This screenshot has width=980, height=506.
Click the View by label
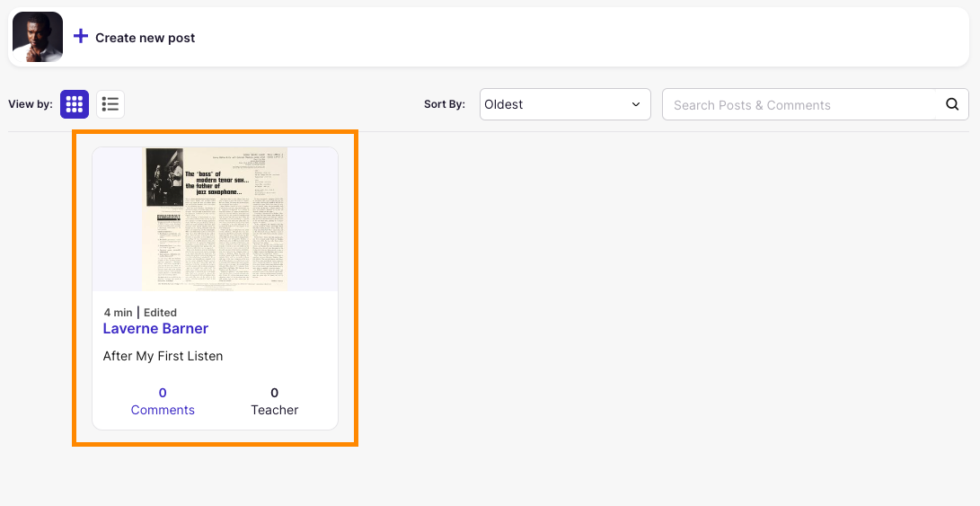[x=30, y=104]
